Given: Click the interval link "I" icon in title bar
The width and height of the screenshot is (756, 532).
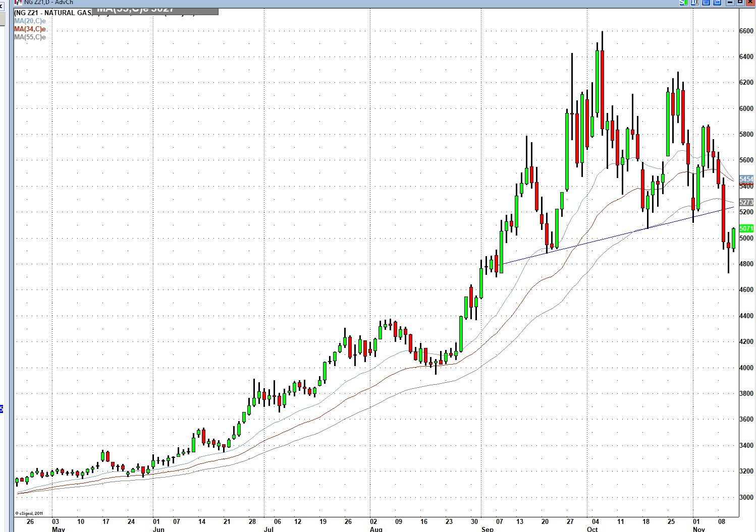Looking at the screenshot, I should [695, 3].
